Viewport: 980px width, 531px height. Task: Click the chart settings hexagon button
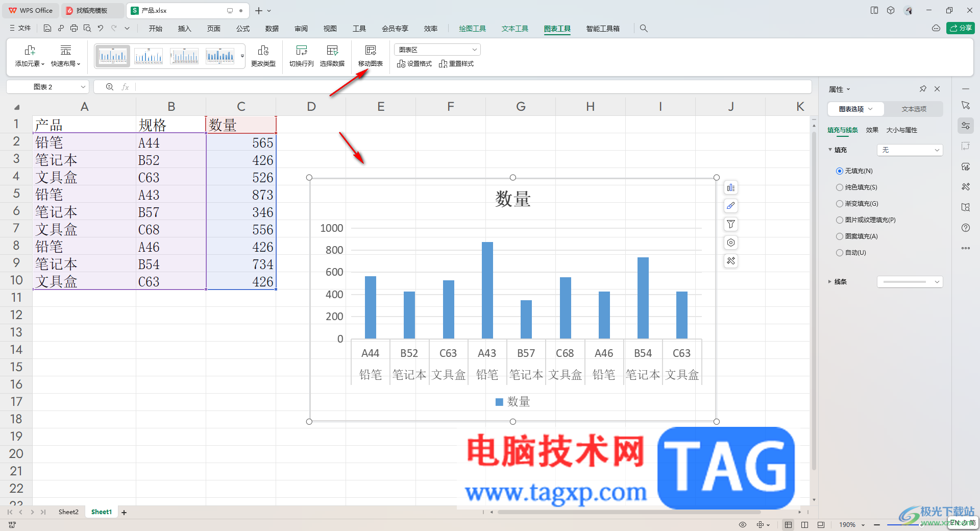pyautogui.click(x=731, y=243)
